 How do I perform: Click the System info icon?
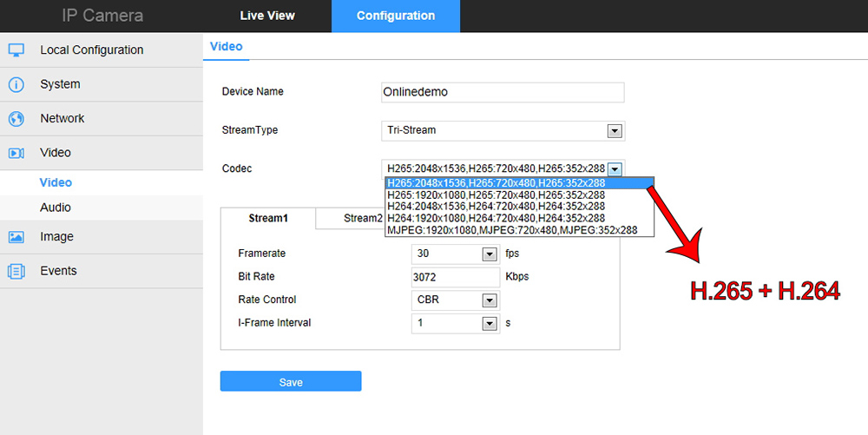[16, 84]
